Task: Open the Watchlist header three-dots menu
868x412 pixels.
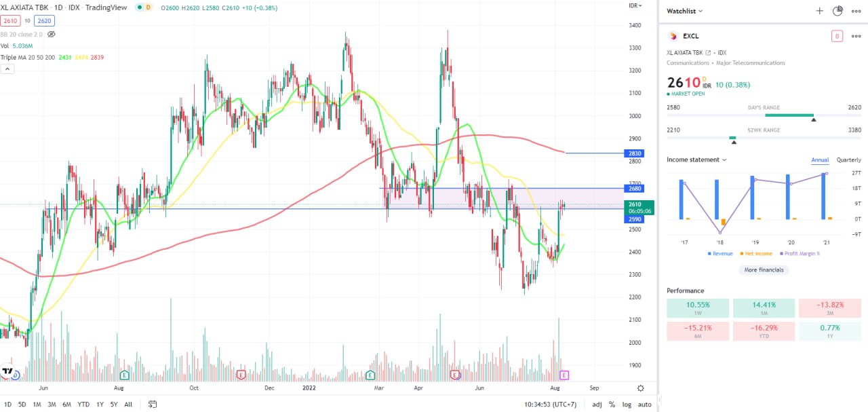Action: [856, 11]
